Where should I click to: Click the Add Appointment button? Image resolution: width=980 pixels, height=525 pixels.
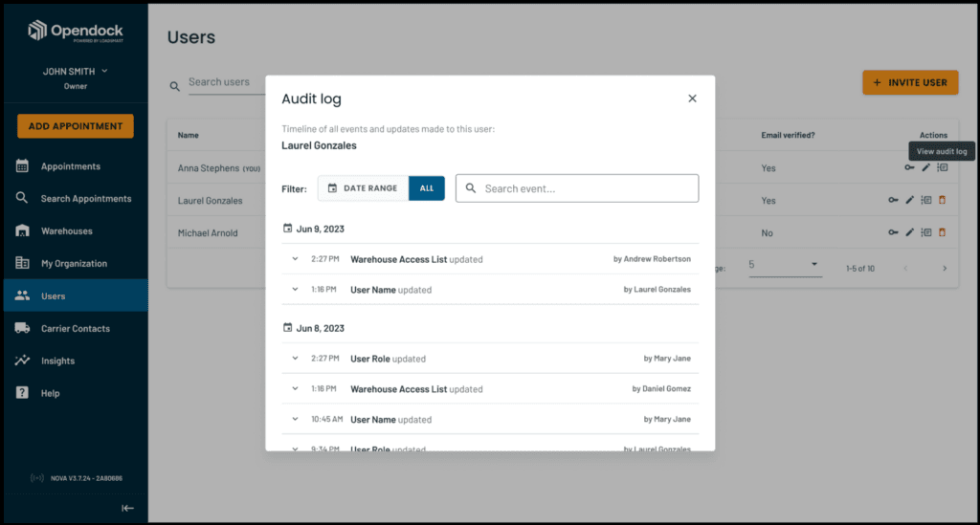coord(75,126)
